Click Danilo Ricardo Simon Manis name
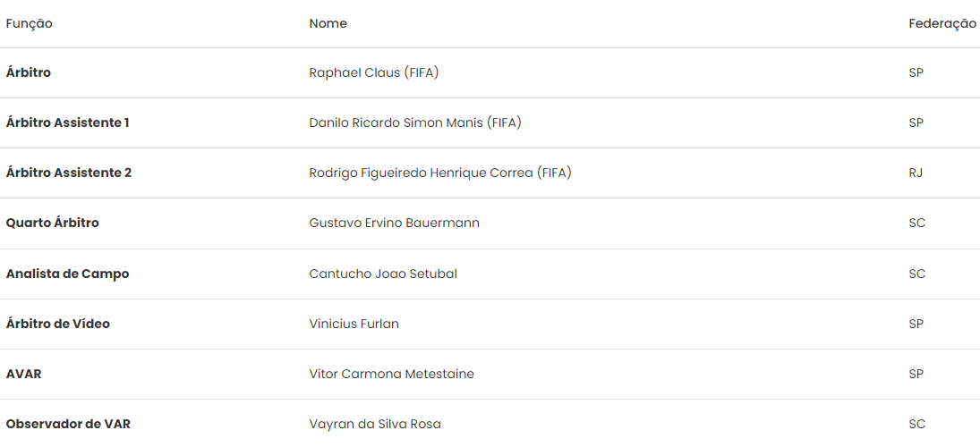The width and height of the screenshot is (980, 447). [x=415, y=122]
